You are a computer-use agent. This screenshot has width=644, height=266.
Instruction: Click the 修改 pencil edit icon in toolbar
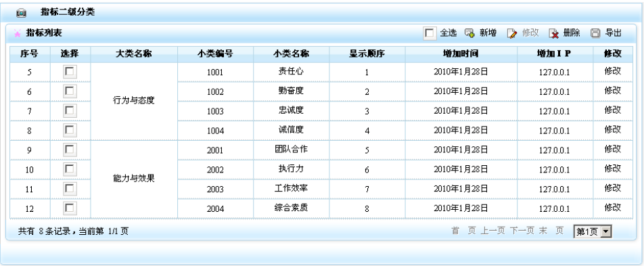(x=511, y=34)
